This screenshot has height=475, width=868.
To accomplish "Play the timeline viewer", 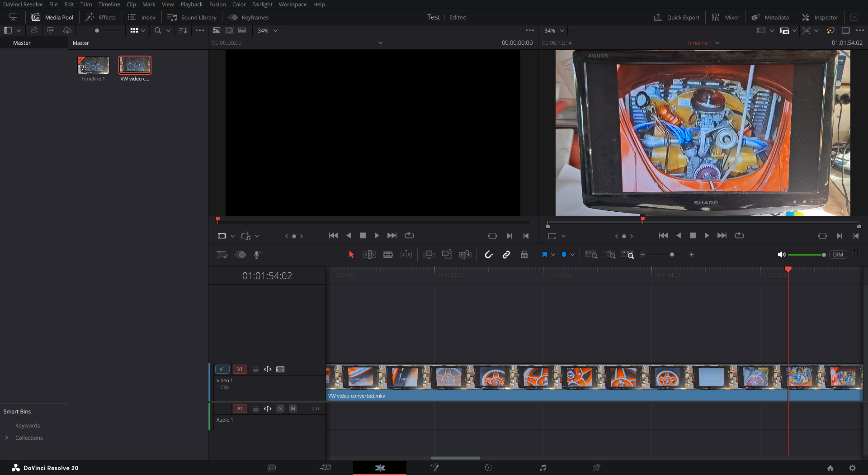I will [x=707, y=236].
